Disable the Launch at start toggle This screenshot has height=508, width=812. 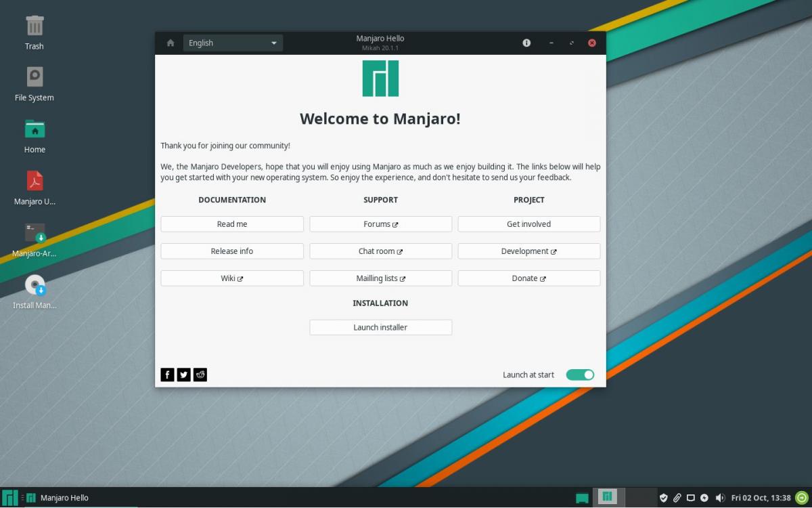pyautogui.click(x=580, y=375)
